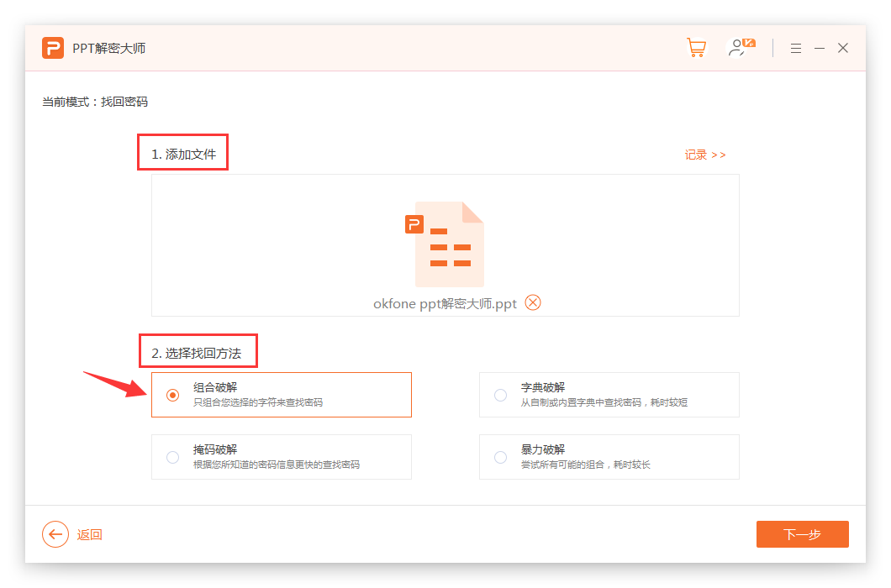This screenshot has height=588, width=891.
Task: Click the back arrow circle icon
Action: [55, 534]
